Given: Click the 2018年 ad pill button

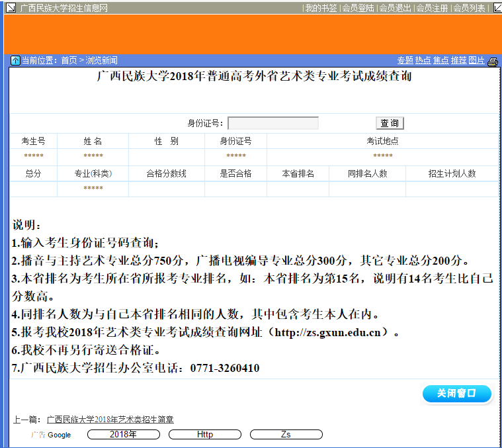Looking at the screenshot, I should [x=123, y=435].
